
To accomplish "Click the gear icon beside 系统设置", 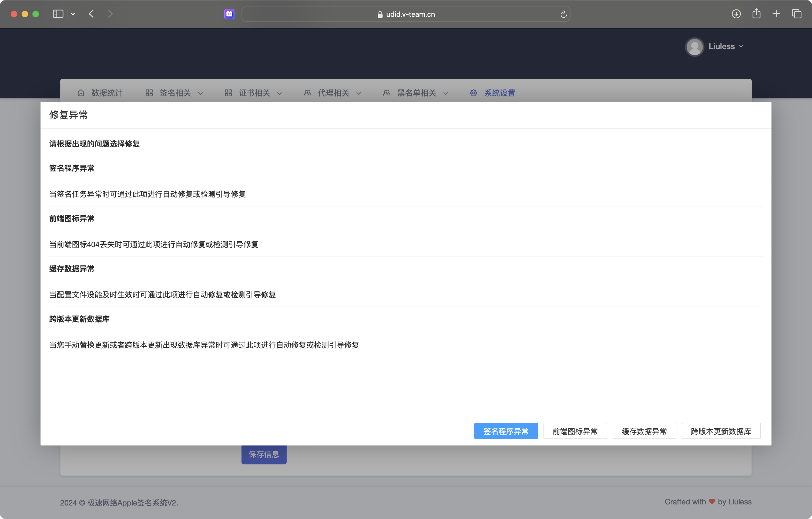I will [474, 93].
